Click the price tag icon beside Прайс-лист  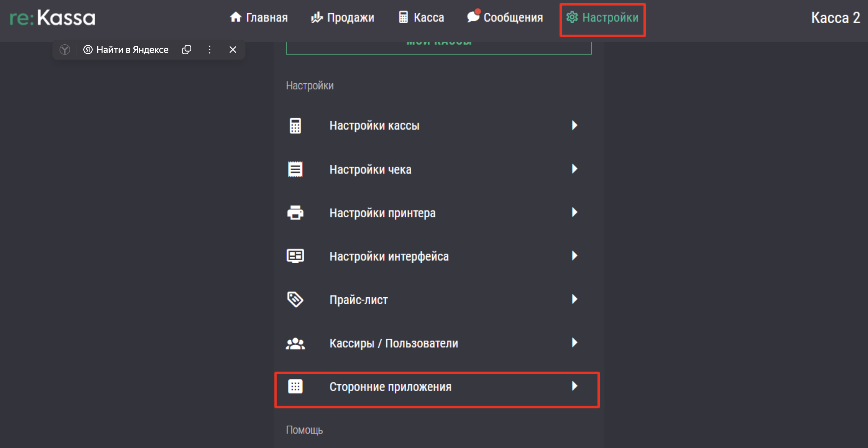pos(295,300)
